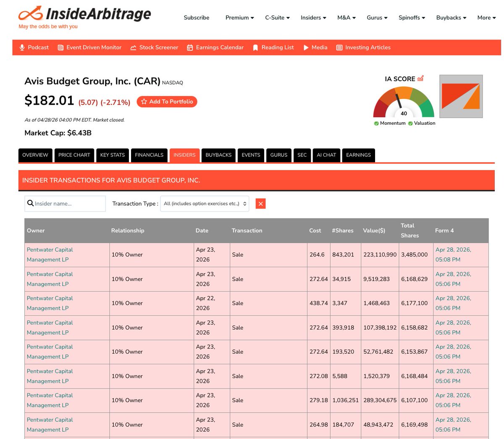Click the Podcast microphone icon
Viewport: 504px width, 439px height.
(x=22, y=47)
